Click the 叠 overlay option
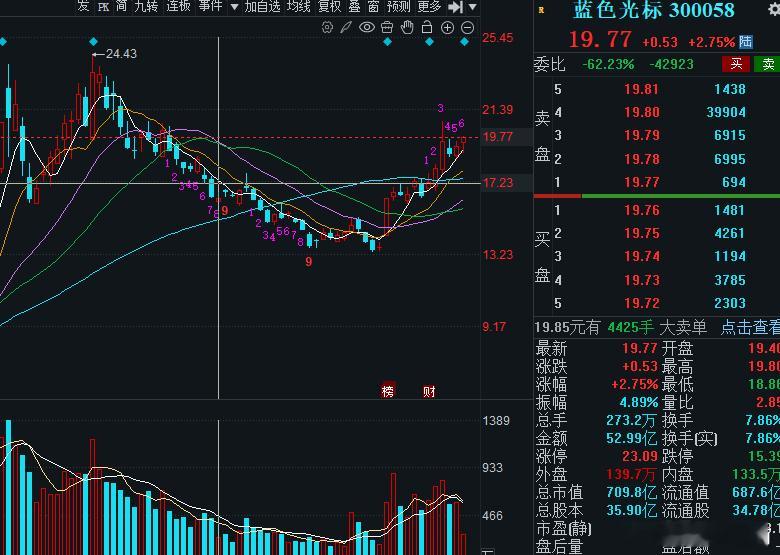The image size is (780, 555). coord(354,6)
